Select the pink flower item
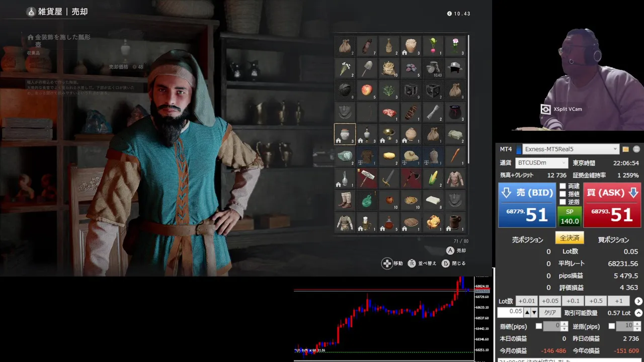Screen dimensions: 644x362 pyautogui.click(x=455, y=46)
